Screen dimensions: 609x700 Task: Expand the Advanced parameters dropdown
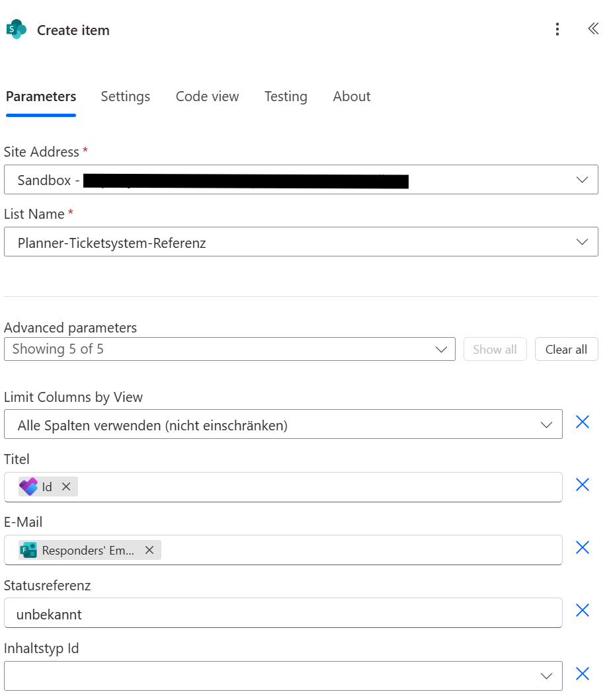pyautogui.click(x=442, y=350)
